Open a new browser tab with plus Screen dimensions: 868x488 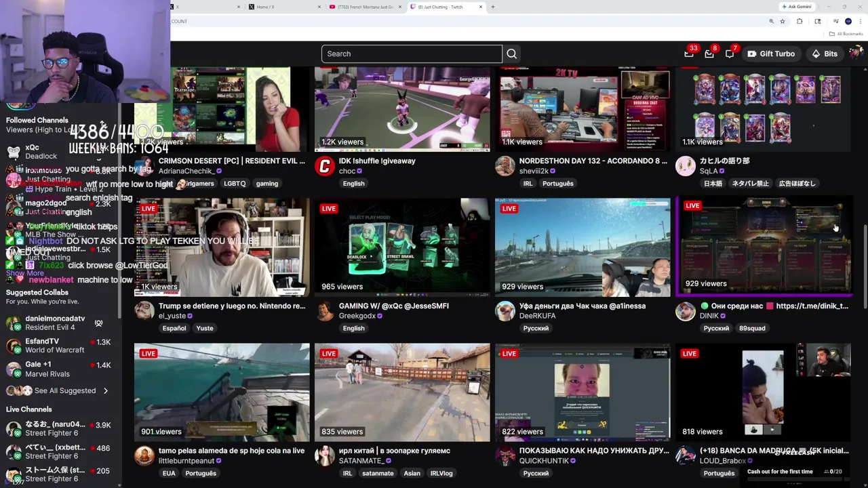pyautogui.click(x=493, y=7)
